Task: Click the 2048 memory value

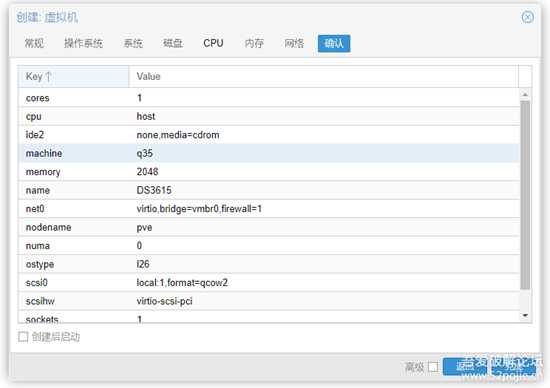Action: (147, 172)
